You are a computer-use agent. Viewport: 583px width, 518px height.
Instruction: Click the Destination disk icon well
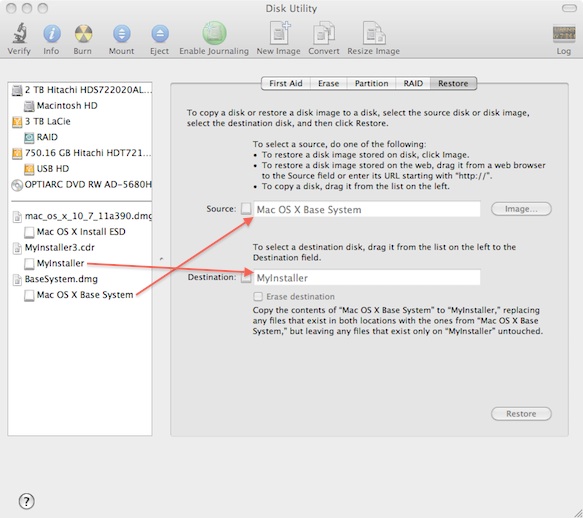click(246, 277)
